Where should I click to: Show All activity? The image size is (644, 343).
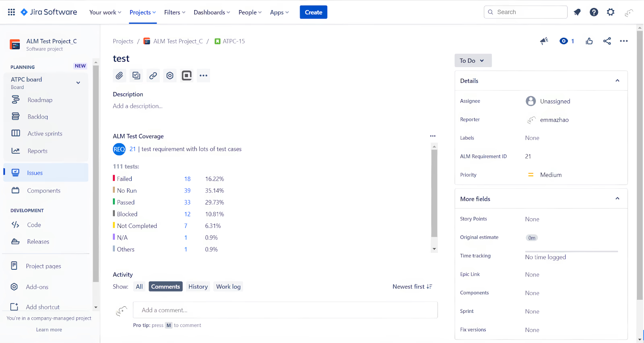(x=139, y=287)
